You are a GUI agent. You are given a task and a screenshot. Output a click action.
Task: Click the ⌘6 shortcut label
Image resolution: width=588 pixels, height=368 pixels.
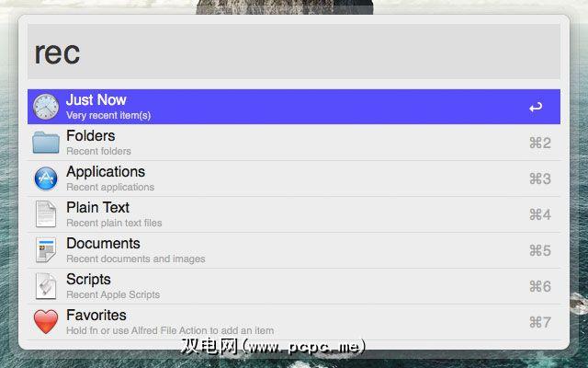click(540, 286)
